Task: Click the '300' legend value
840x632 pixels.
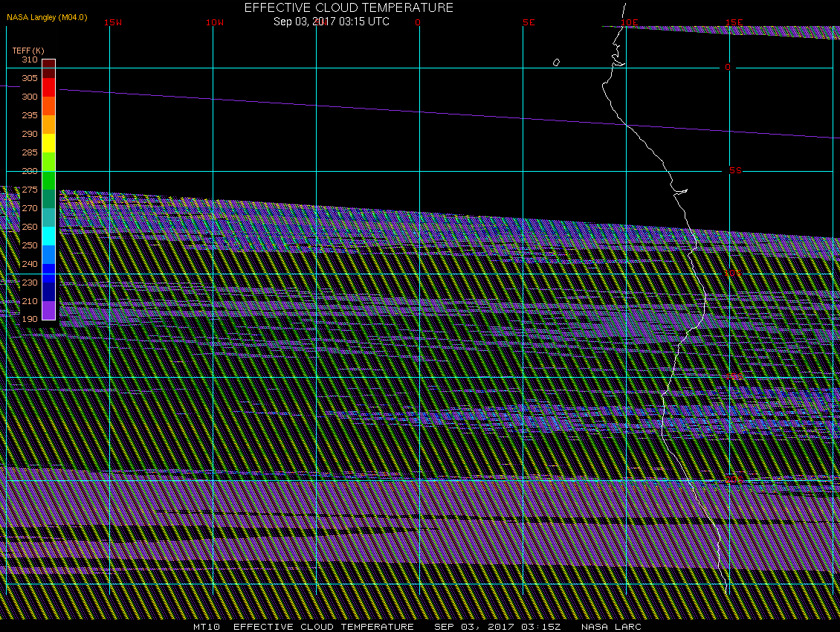Action: [x=30, y=97]
